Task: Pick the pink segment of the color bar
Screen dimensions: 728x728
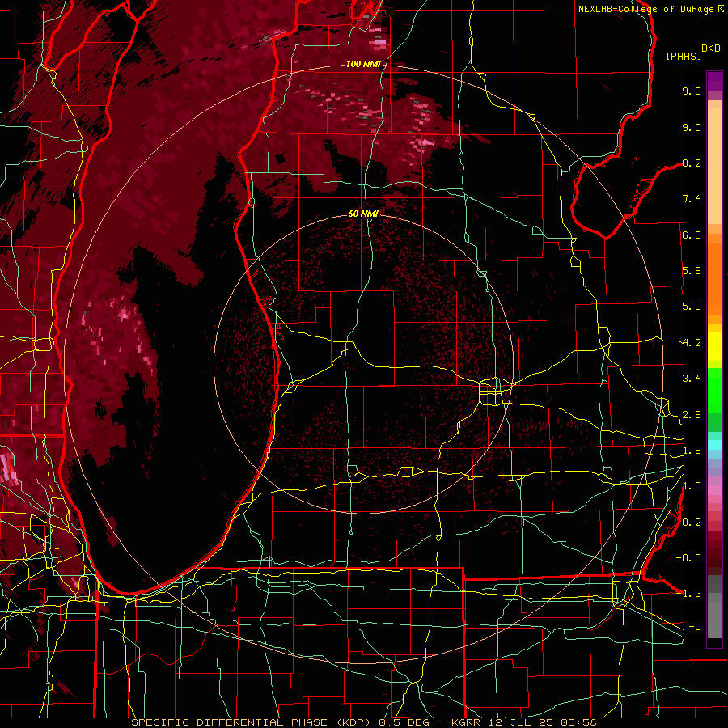Action: pyautogui.click(x=714, y=490)
